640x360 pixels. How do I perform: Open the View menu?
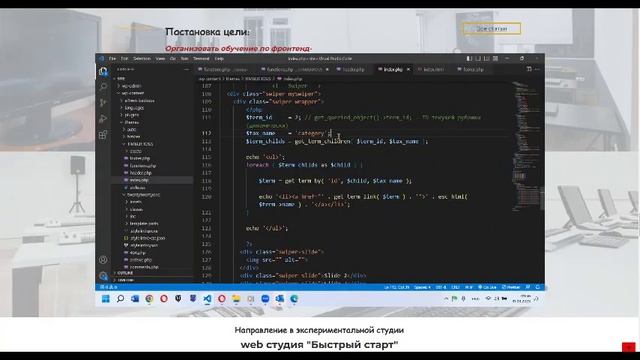tap(160, 59)
